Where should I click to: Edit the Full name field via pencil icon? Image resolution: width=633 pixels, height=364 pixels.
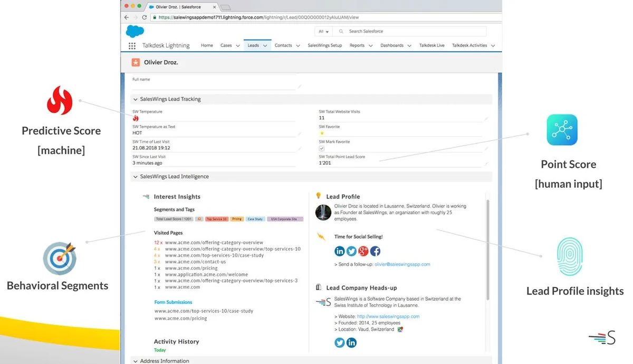(300, 86)
